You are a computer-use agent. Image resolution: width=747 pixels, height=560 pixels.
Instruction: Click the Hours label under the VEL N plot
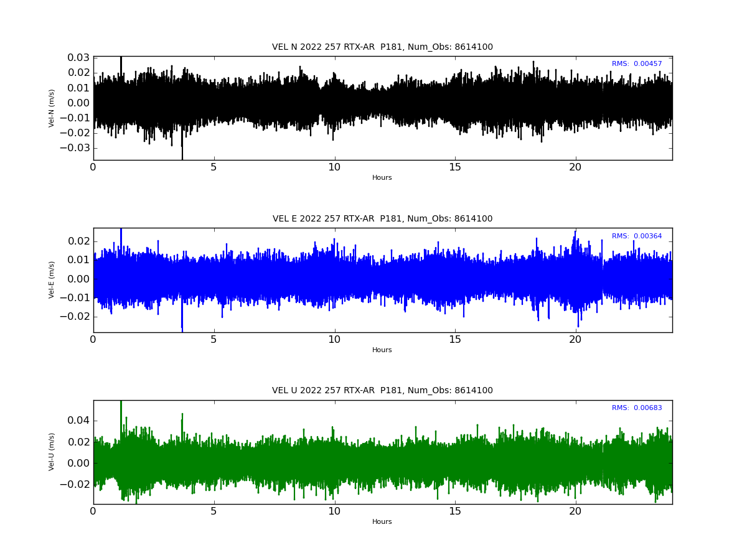(x=382, y=178)
